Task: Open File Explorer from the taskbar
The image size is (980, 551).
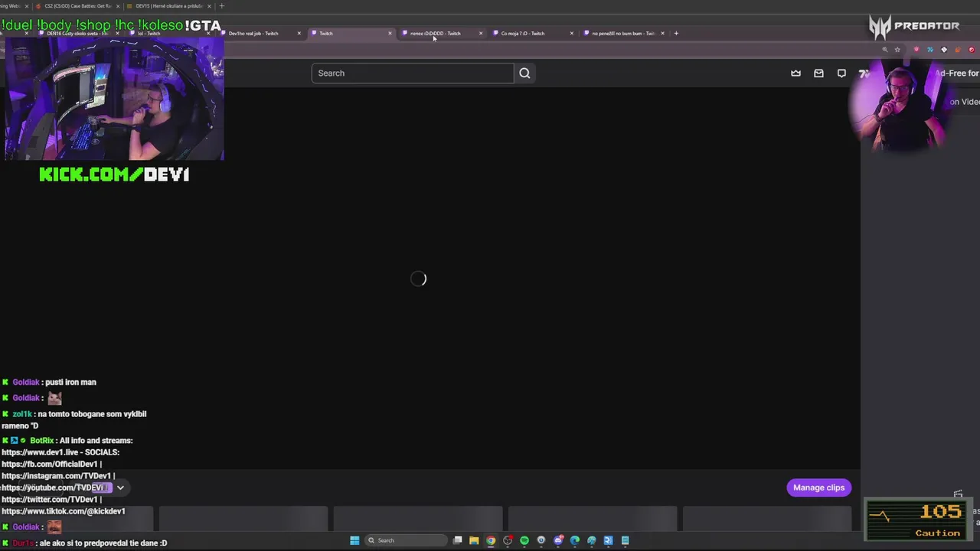Action: (474, 540)
